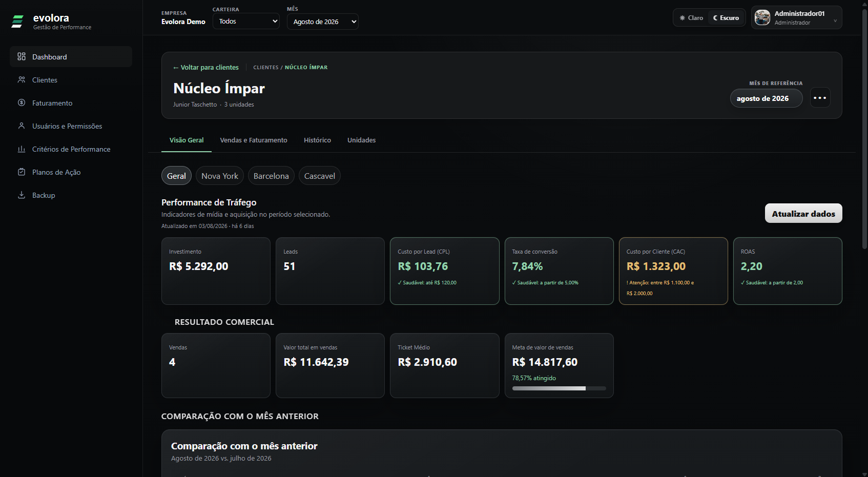Filter by Cascavel unit
The width and height of the screenshot is (868, 477).
click(320, 176)
